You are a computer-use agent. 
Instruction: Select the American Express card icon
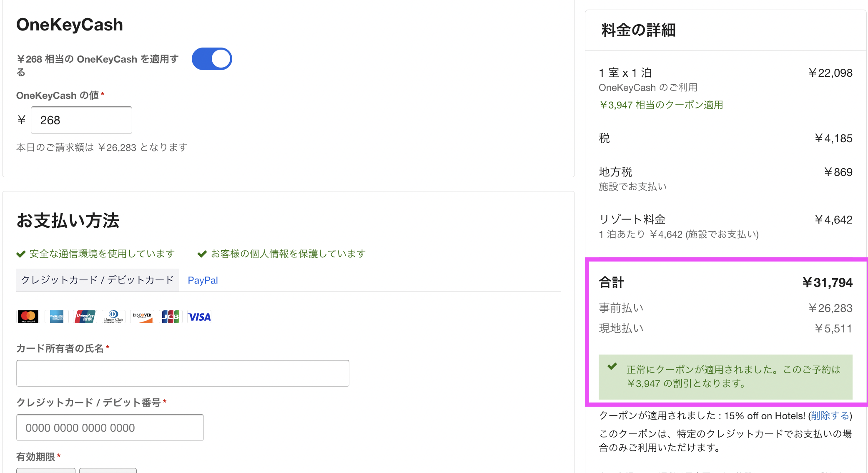(57, 317)
